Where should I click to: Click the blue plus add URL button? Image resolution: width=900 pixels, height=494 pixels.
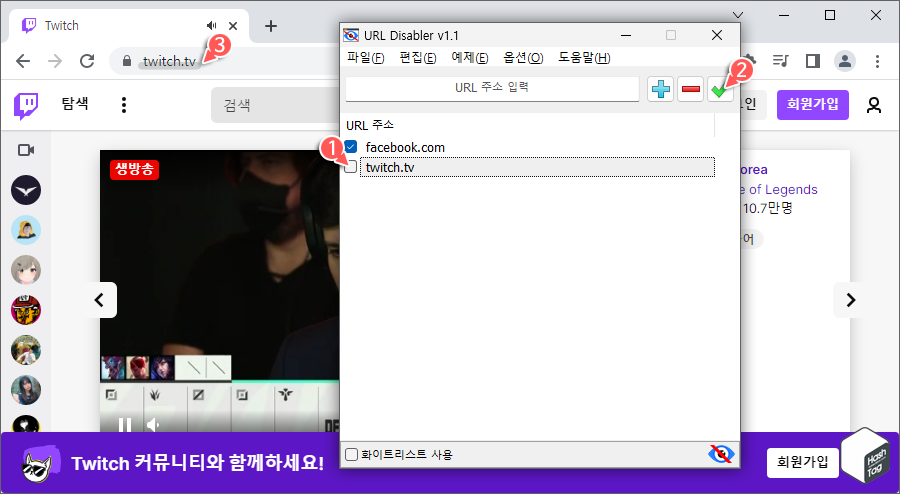click(x=661, y=89)
